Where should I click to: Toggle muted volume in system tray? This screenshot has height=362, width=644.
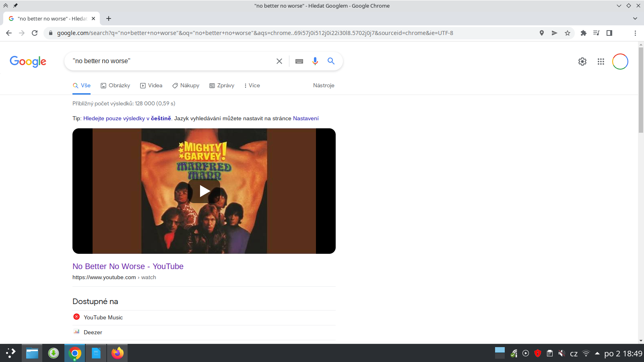(x=561, y=354)
